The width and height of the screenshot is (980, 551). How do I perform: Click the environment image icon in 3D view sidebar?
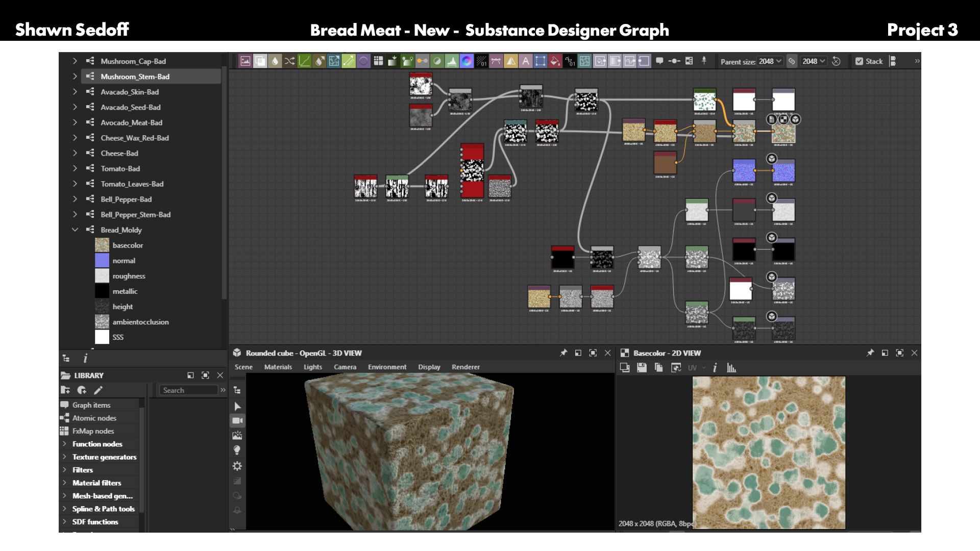point(237,435)
